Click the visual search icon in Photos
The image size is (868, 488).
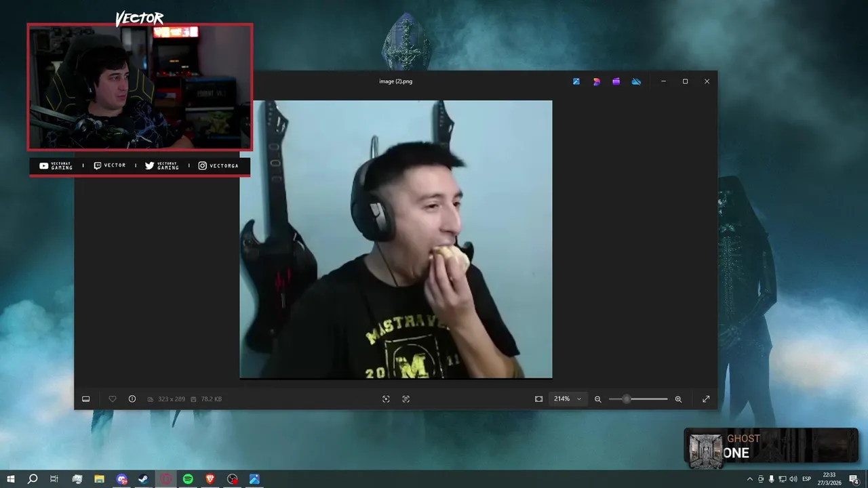coord(386,399)
